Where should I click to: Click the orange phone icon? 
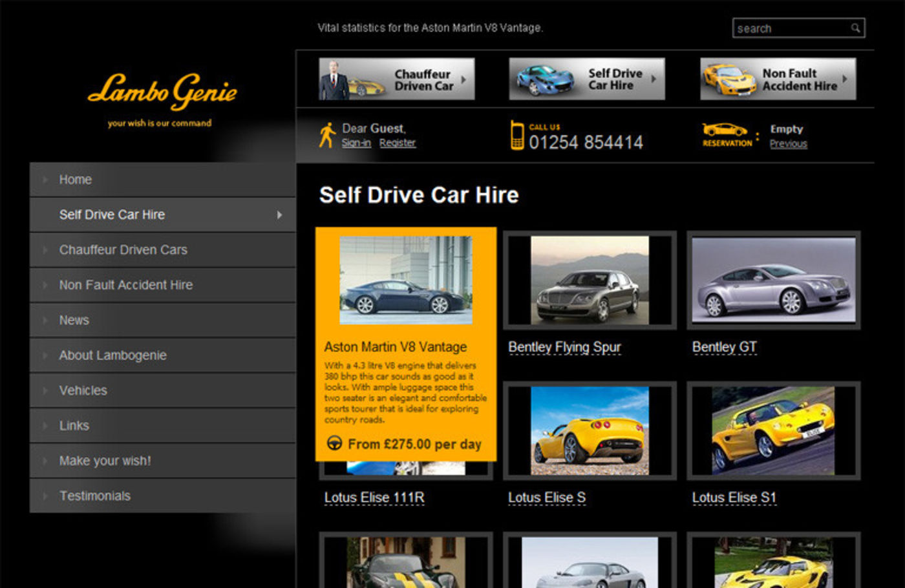[517, 136]
